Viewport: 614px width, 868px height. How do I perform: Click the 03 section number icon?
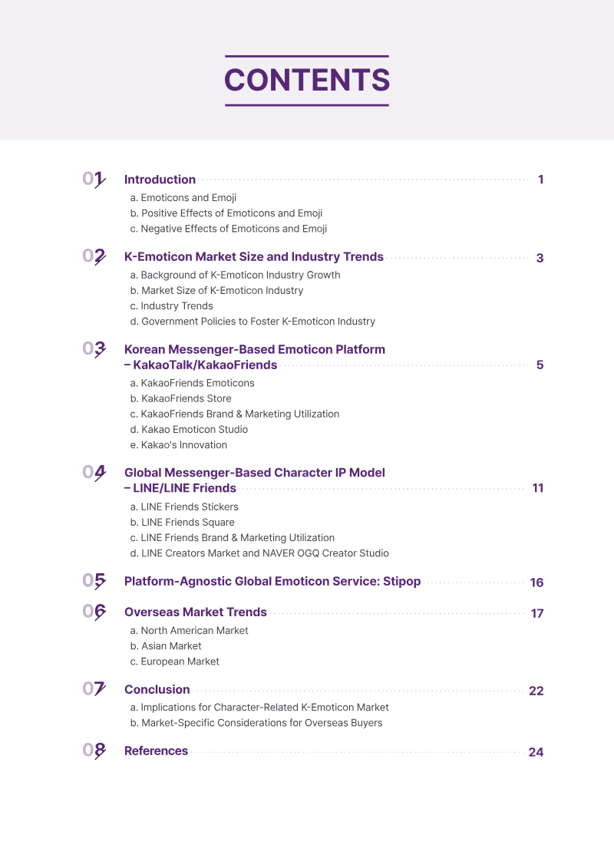[94, 348]
